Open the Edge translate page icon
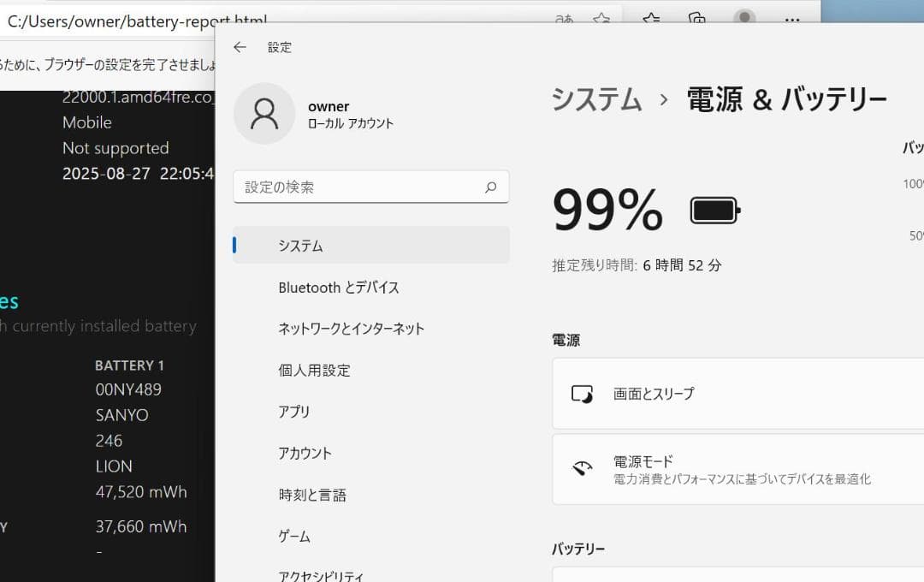Image resolution: width=924 pixels, height=582 pixels. 563,18
